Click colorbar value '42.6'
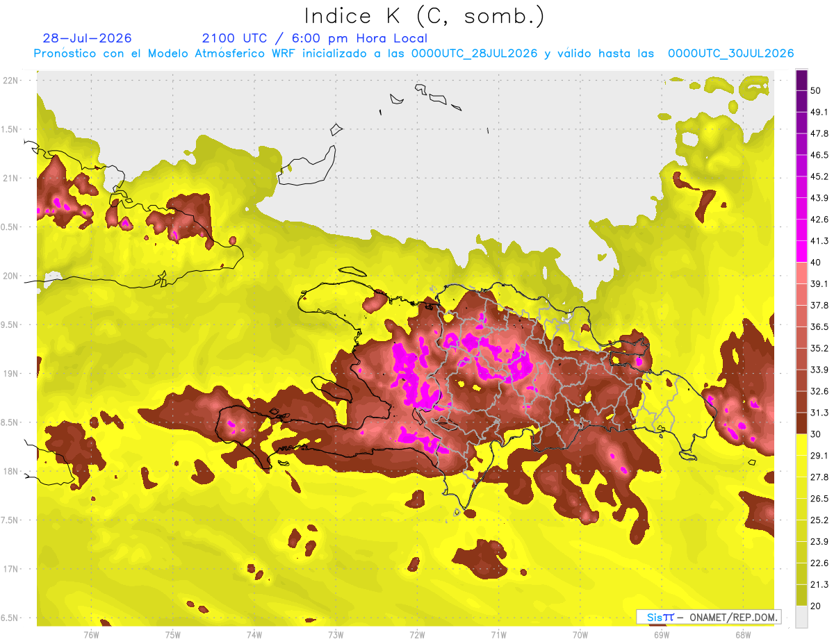This screenshot has height=644, width=834. tap(819, 220)
